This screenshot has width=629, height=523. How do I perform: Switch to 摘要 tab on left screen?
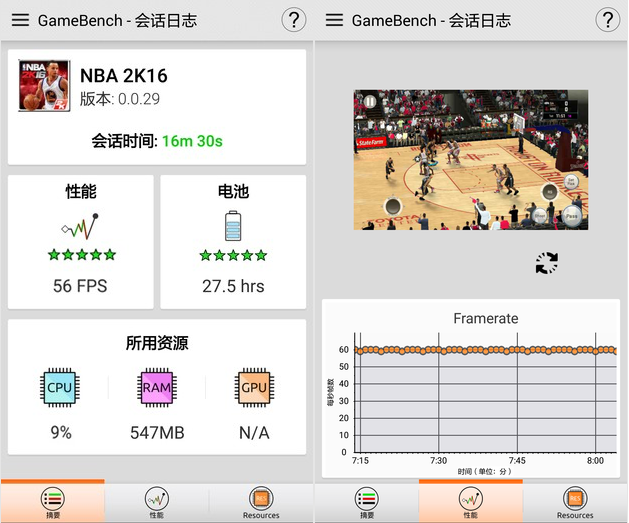point(53,503)
